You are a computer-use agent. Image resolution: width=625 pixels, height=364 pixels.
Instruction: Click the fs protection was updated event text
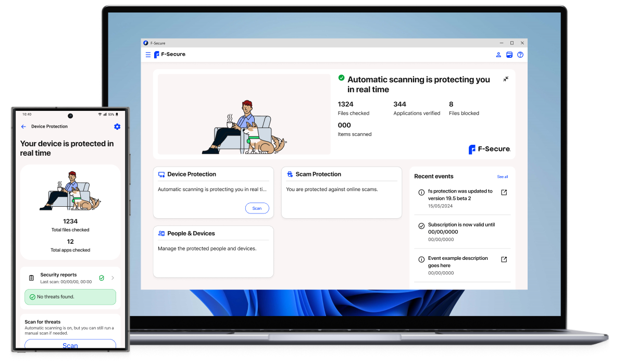pyautogui.click(x=460, y=195)
